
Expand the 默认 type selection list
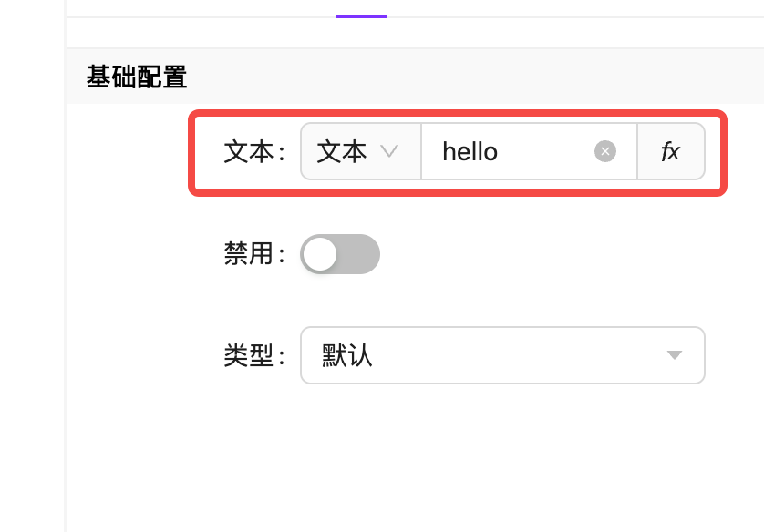pyautogui.click(x=502, y=355)
